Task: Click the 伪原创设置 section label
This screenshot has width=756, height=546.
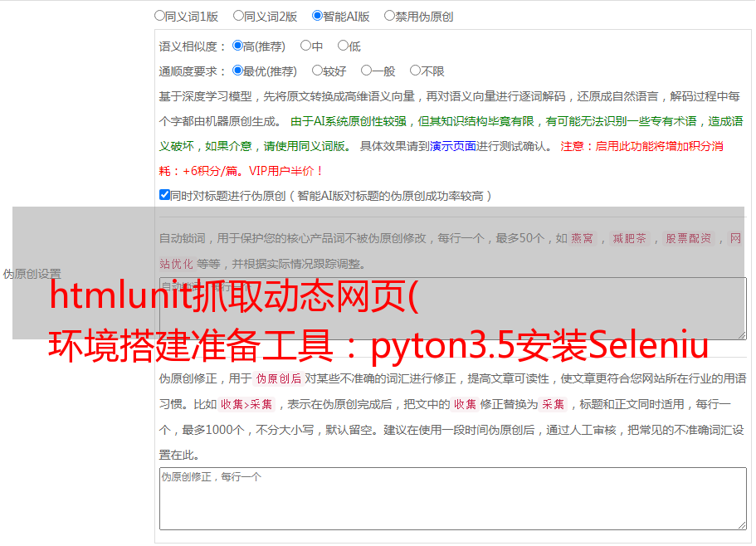Action: pyautogui.click(x=32, y=274)
